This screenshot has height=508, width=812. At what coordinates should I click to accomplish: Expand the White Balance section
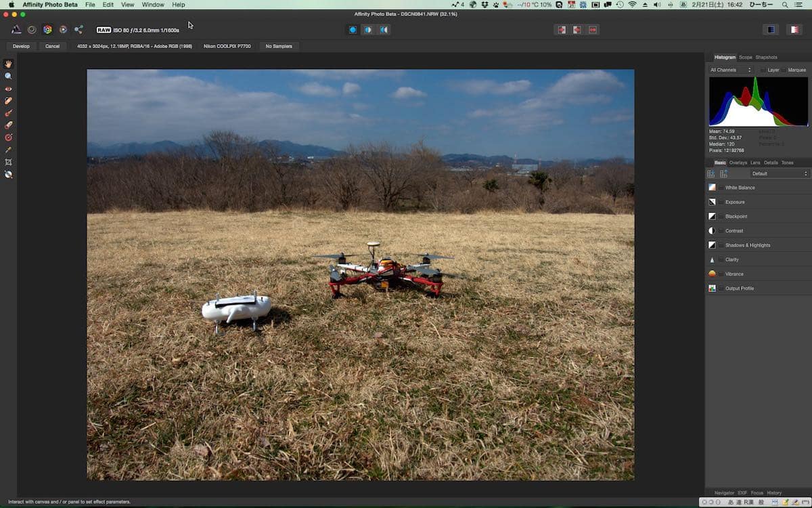[740, 188]
